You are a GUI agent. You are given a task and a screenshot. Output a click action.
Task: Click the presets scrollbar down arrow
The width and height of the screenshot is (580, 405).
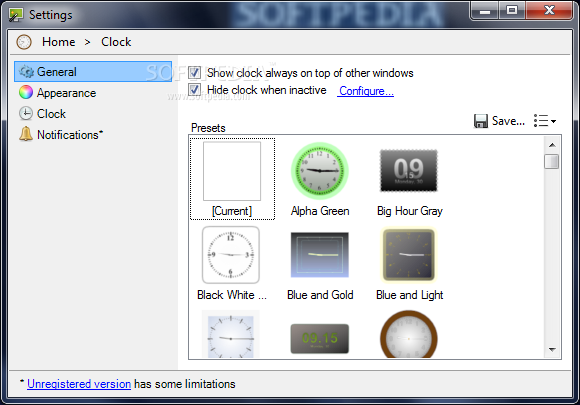pyautogui.click(x=552, y=350)
